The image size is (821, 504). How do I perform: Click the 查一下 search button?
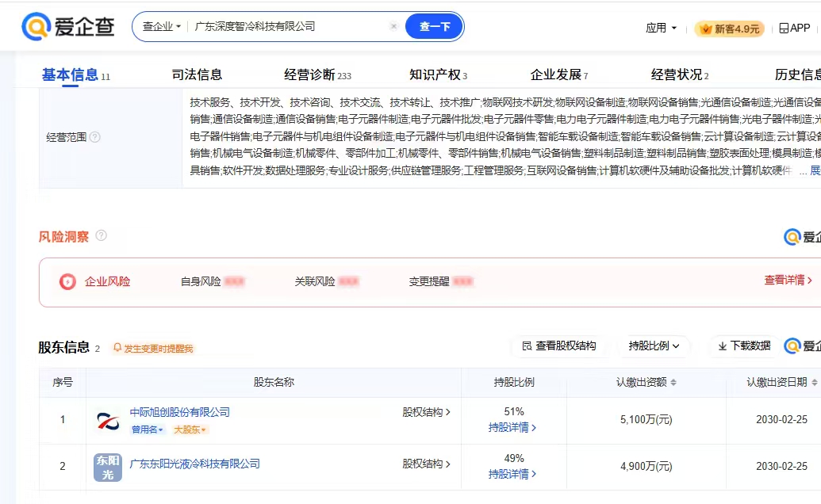point(434,26)
